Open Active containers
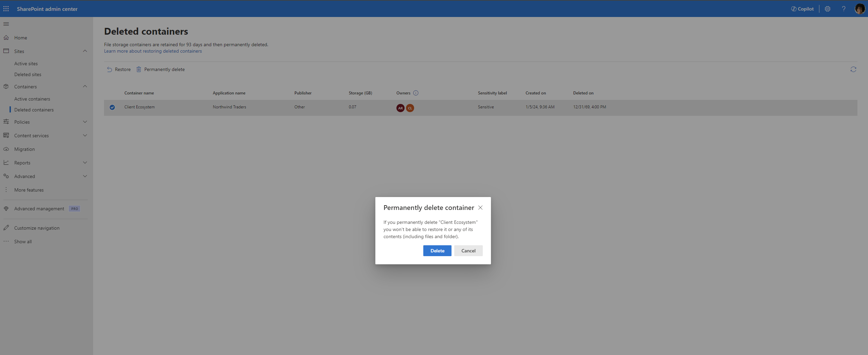Viewport: 868px width, 355px height. 32,99
